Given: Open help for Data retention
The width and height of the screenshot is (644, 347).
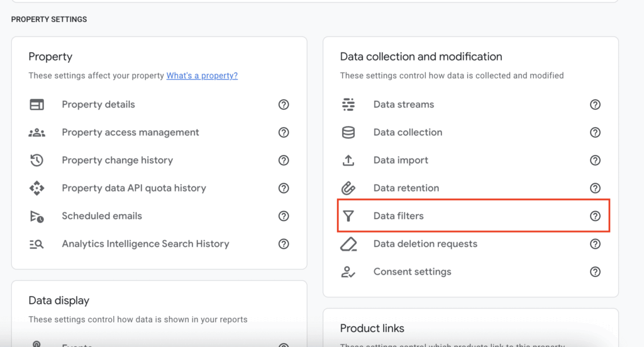Looking at the screenshot, I should coord(595,188).
